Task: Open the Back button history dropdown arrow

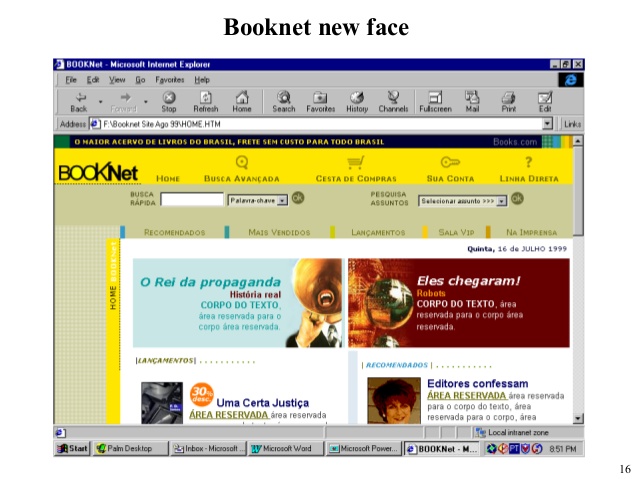Action: coord(101,101)
